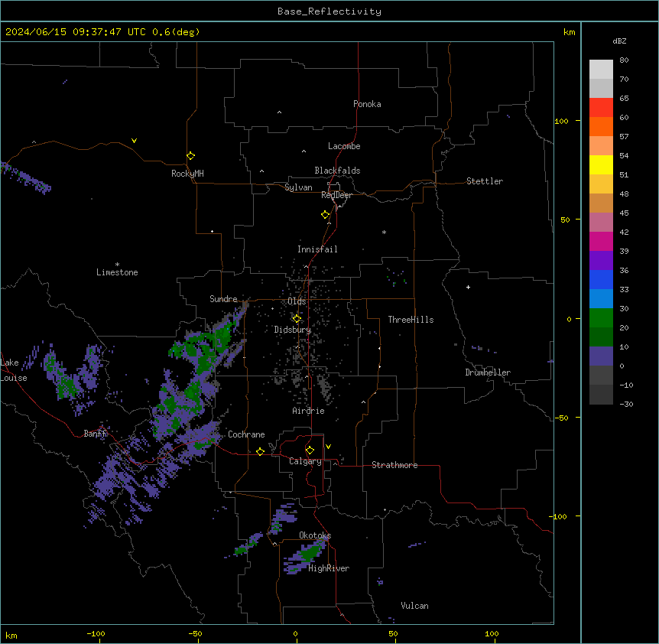Image resolution: width=659 pixels, height=644 pixels.
Task: Pick the -30 to -10 dBZ dark gray swatch
Action: tap(601, 395)
